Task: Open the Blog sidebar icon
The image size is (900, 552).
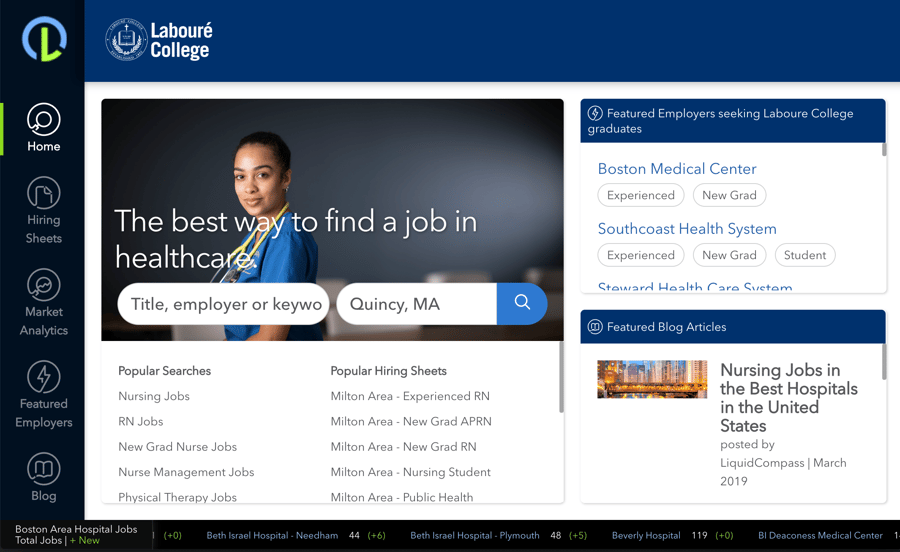Action: click(44, 469)
